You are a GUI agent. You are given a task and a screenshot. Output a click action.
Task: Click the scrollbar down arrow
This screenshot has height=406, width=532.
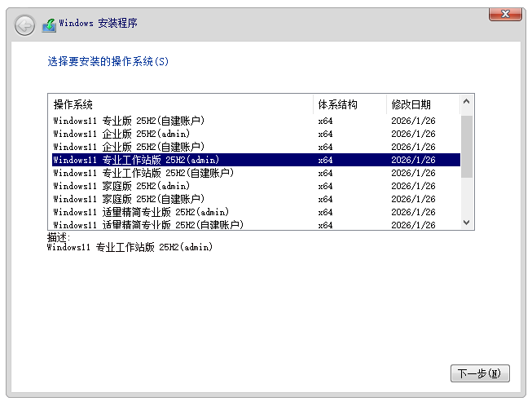467,223
